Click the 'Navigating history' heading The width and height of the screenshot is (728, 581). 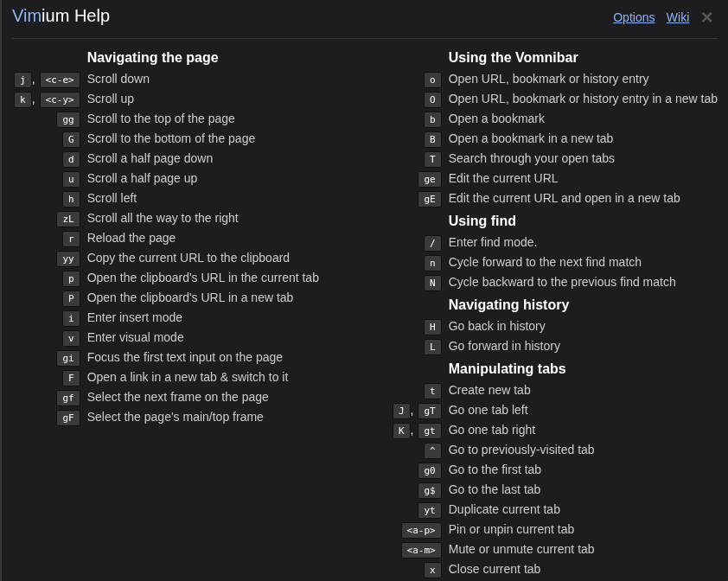(508, 304)
